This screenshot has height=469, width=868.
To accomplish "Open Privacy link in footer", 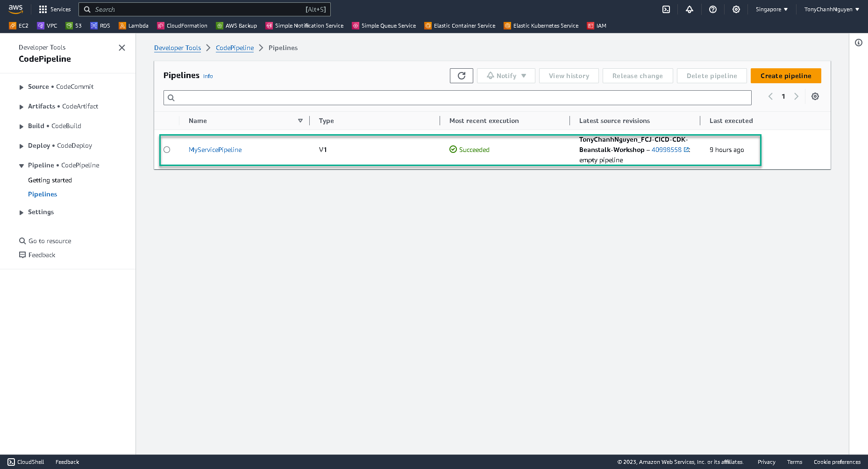I will point(767,462).
